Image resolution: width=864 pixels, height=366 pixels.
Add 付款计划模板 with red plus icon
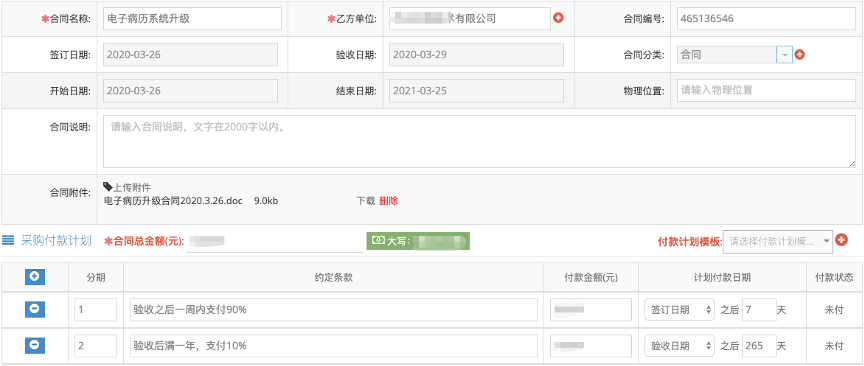point(841,240)
